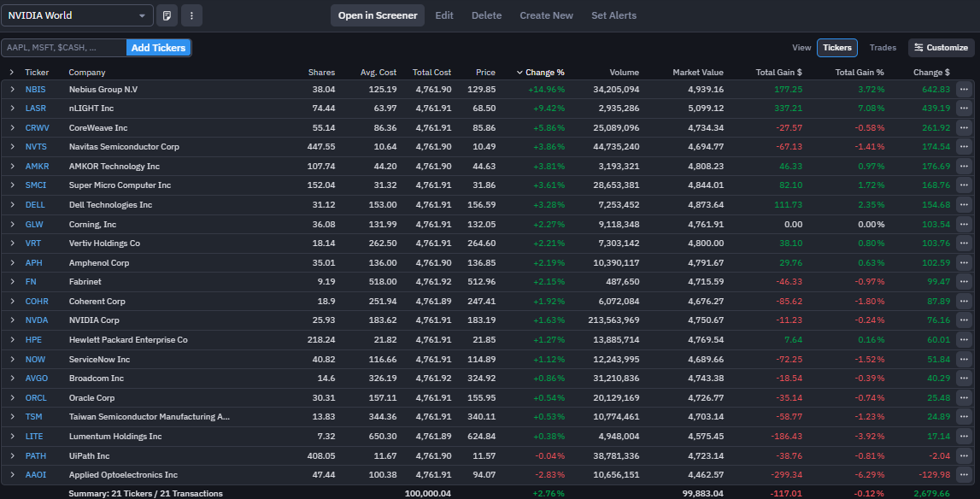Expand all rows using the header chevron
Image resolution: width=980 pixels, height=499 pixels.
[x=12, y=73]
